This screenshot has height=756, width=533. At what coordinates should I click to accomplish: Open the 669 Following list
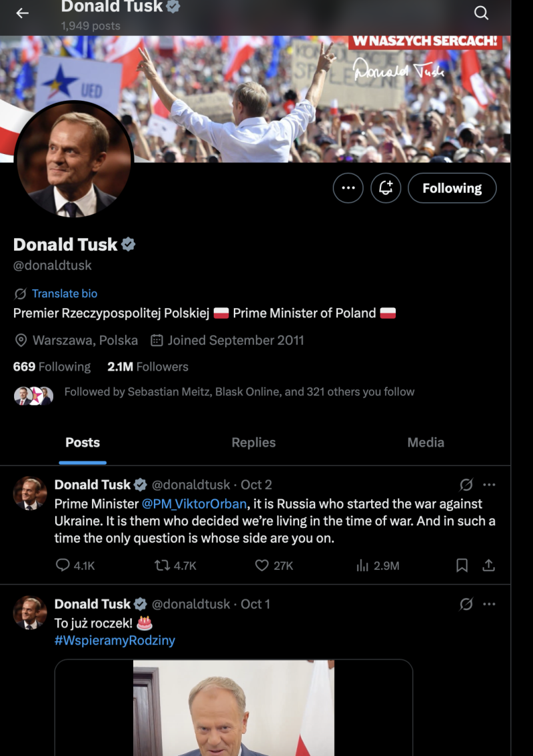[x=51, y=367]
